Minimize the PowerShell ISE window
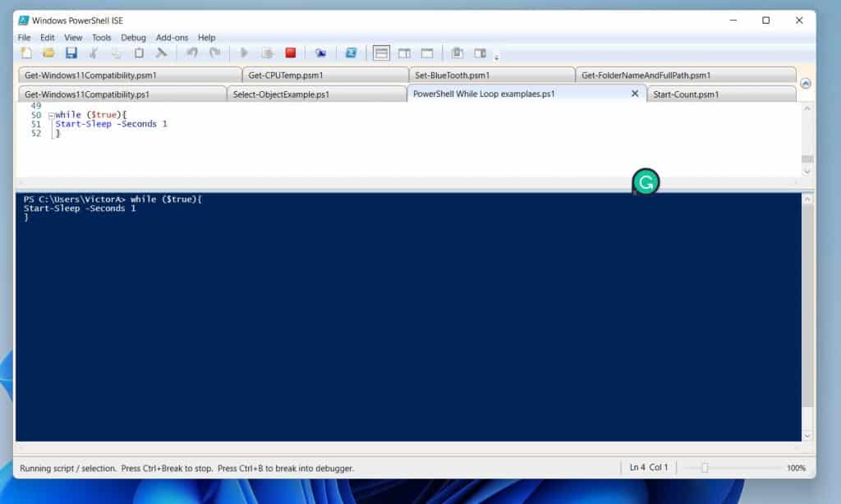Image resolution: width=841 pixels, height=504 pixels. [x=733, y=21]
